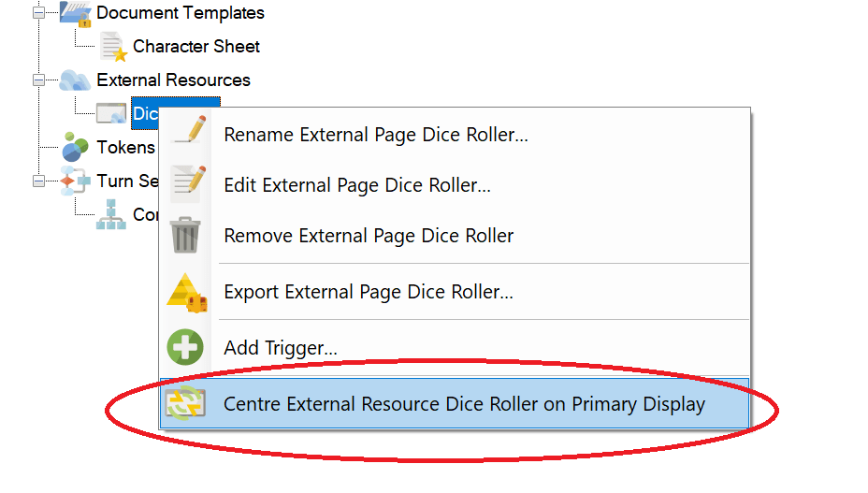The image size is (868, 493).
Task: Click the green plus Add Trigger icon
Action: click(185, 348)
